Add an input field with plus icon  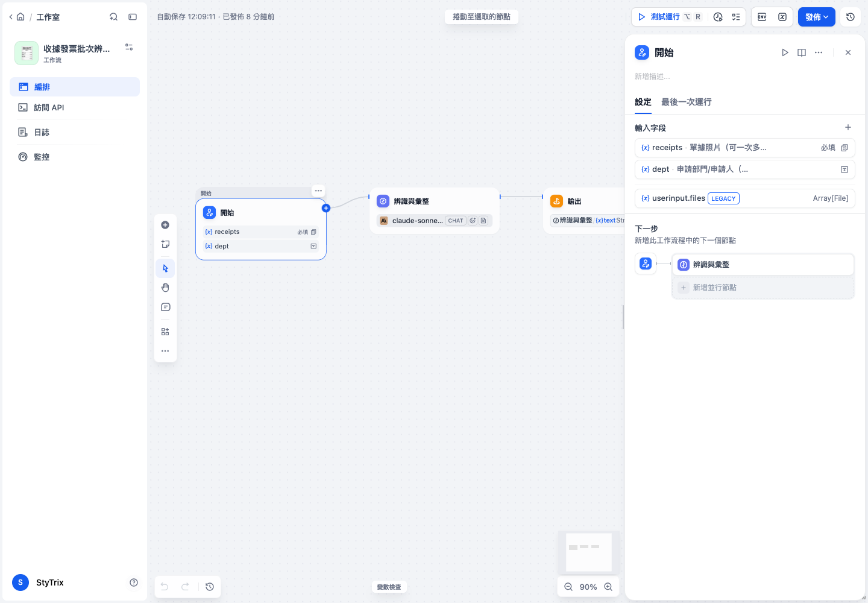pyautogui.click(x=848, y=127)
